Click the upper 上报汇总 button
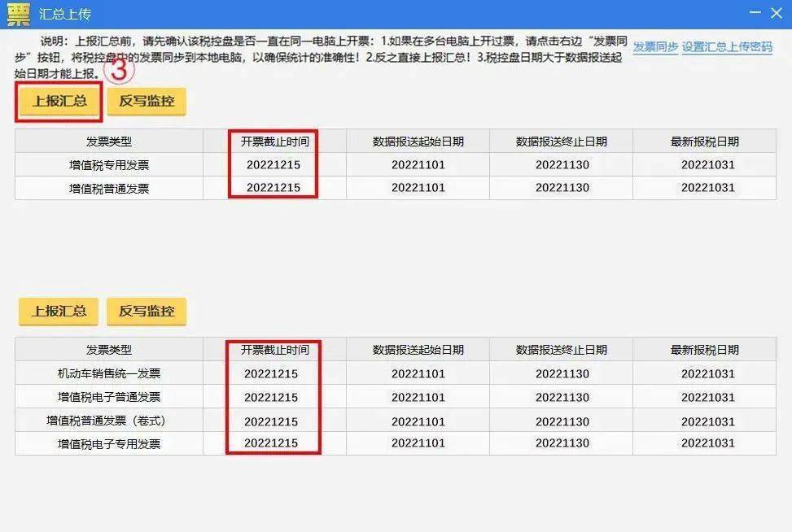Viewport: 792px width, 532px height. (57, 102)
